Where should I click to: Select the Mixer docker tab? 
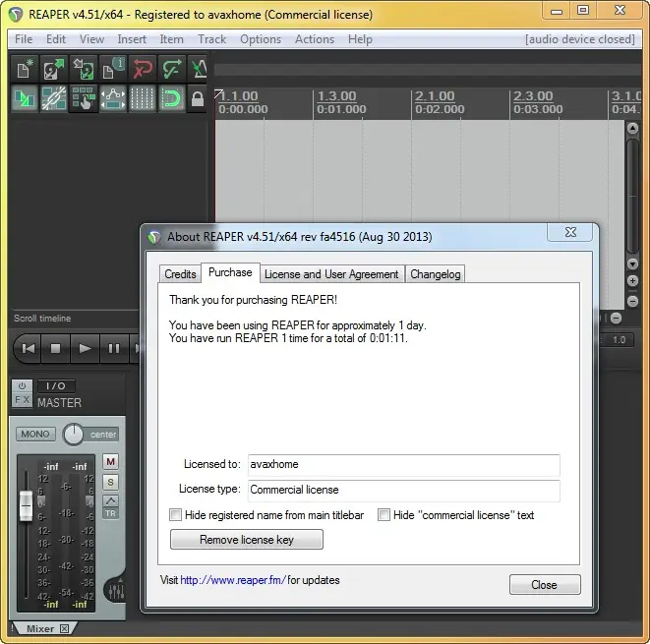click(x=40, y=628)
